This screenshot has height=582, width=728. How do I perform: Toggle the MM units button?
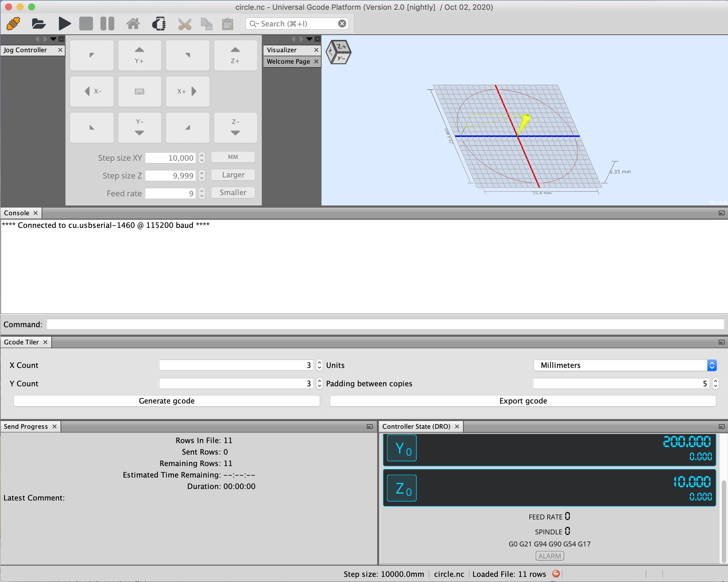233,157
